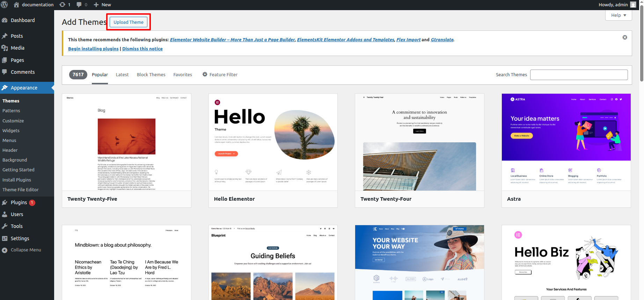The image size is (644, 300).
Task: Dismiss the plugin recommendation notice
Action: click(625, 37)
